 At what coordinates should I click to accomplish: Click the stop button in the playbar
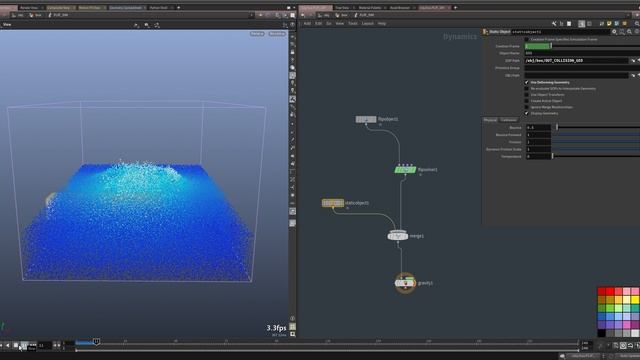(16, 345)
